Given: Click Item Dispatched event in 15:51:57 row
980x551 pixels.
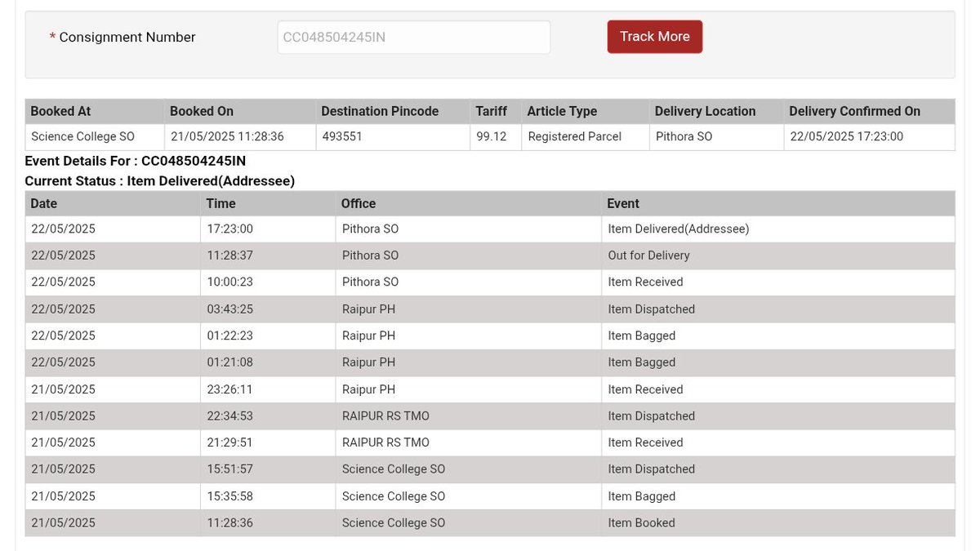Looking at the screenshot, I should [778, 469].
